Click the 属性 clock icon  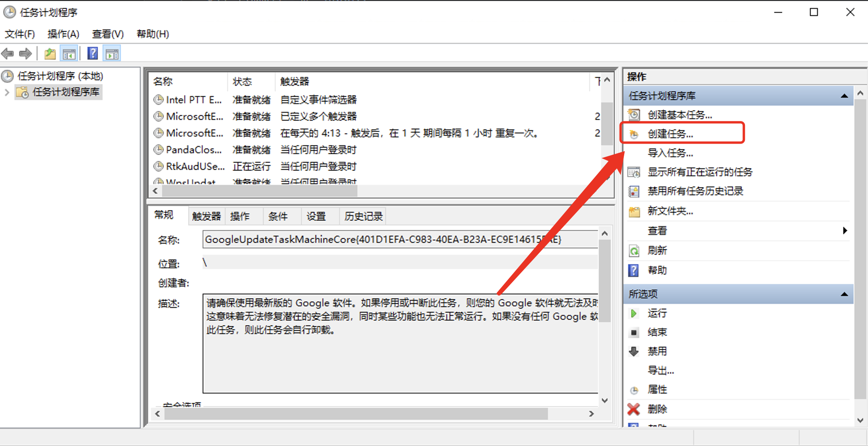pyautogui.click(x=634, y=390)
